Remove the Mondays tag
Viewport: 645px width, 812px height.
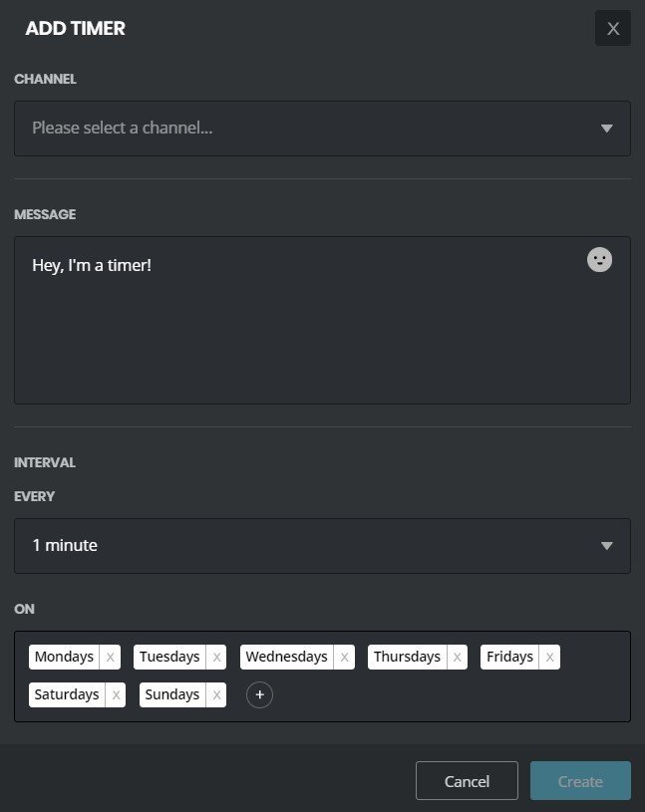[110, 658]
